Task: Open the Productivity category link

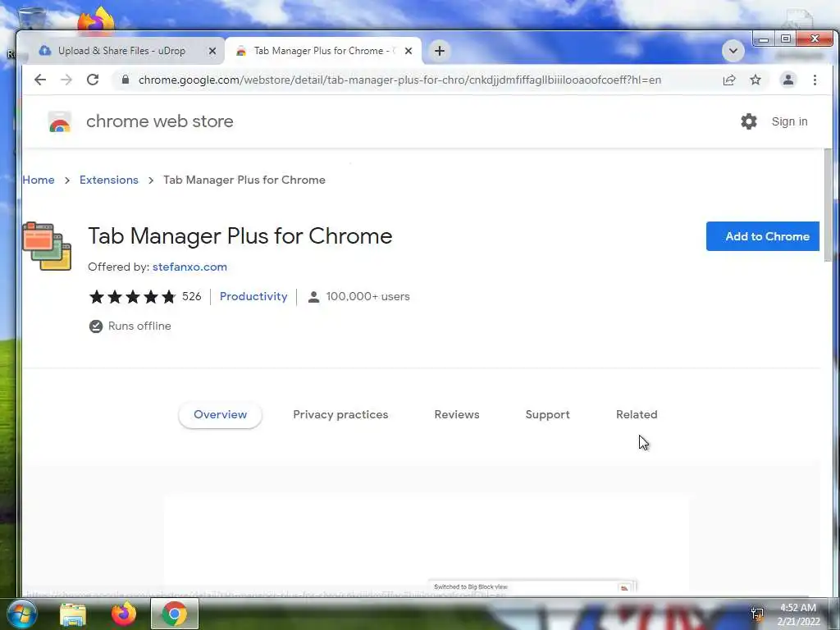Action: pyautogui.click(x=253, y=297)
